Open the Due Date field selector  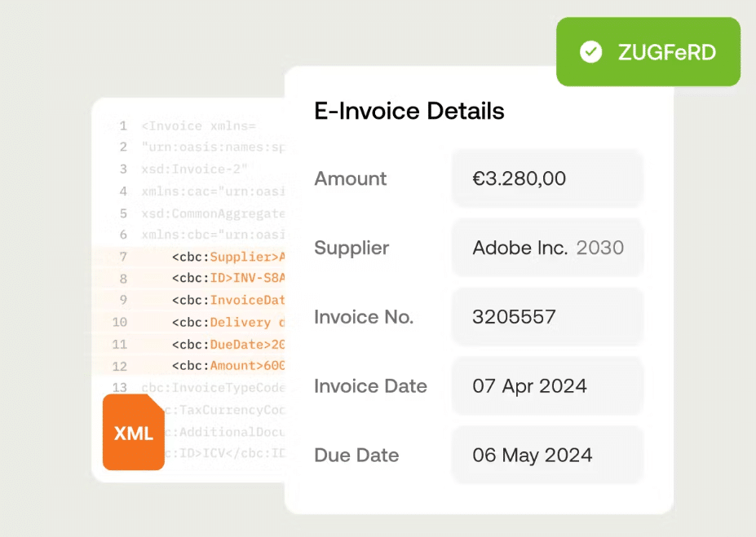[546, 455]
